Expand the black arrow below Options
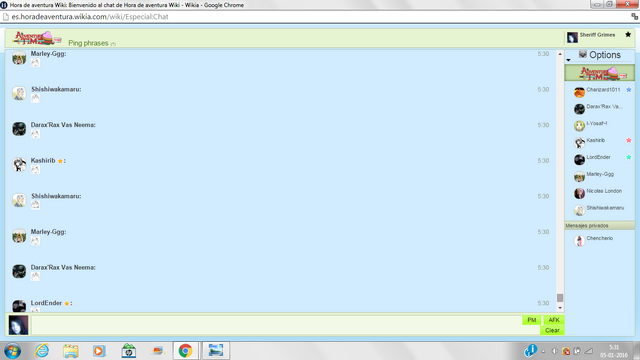This screenshot has width=640, height=360. pos(568,60)
